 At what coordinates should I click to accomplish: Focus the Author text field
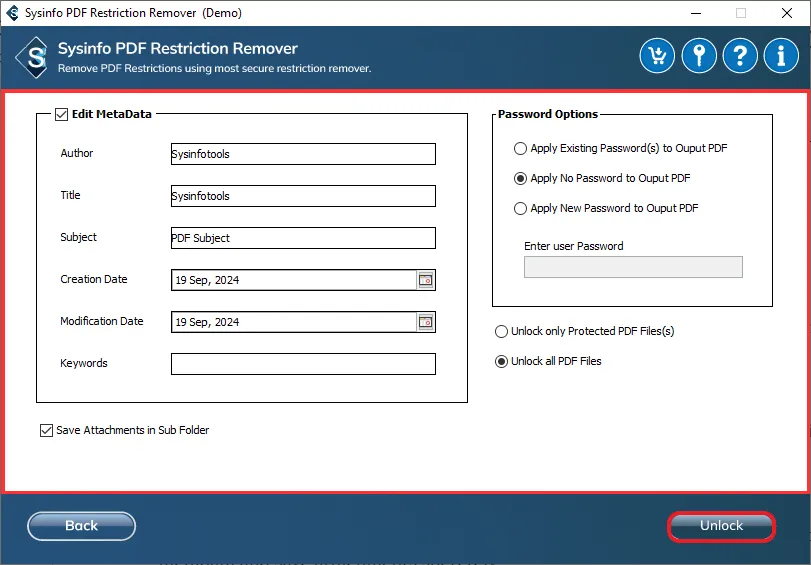point(303,154)
